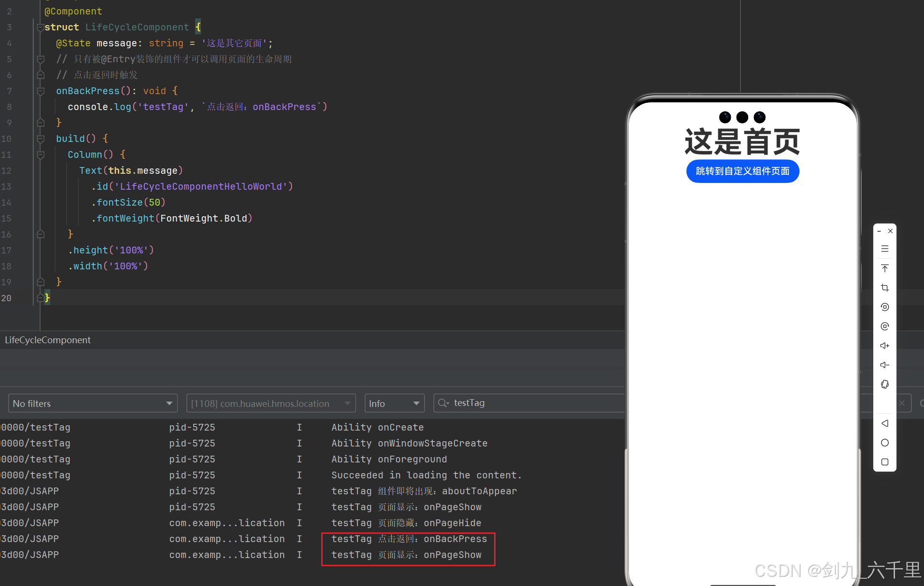Click the .height('100%') code line
Screen dimensions: 924x586
point(111,250)
